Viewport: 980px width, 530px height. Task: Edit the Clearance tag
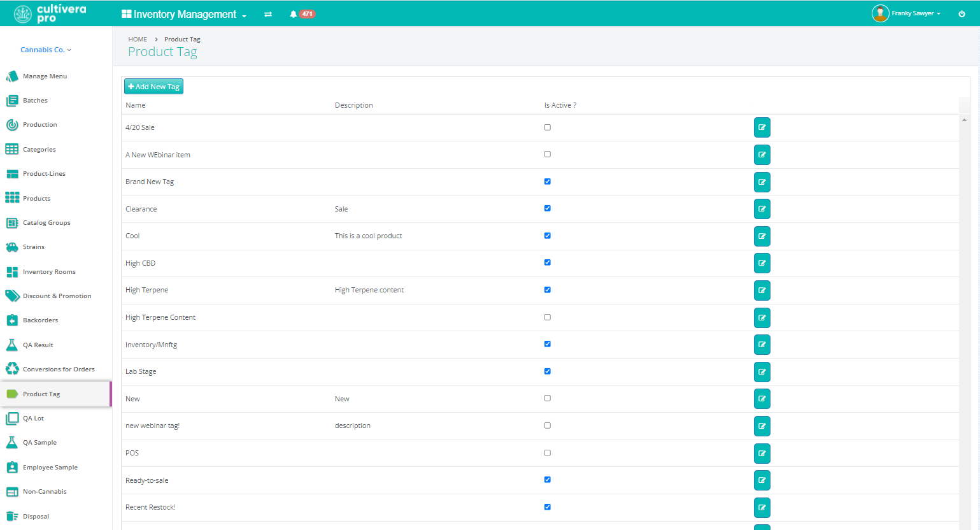click(762, 209)
